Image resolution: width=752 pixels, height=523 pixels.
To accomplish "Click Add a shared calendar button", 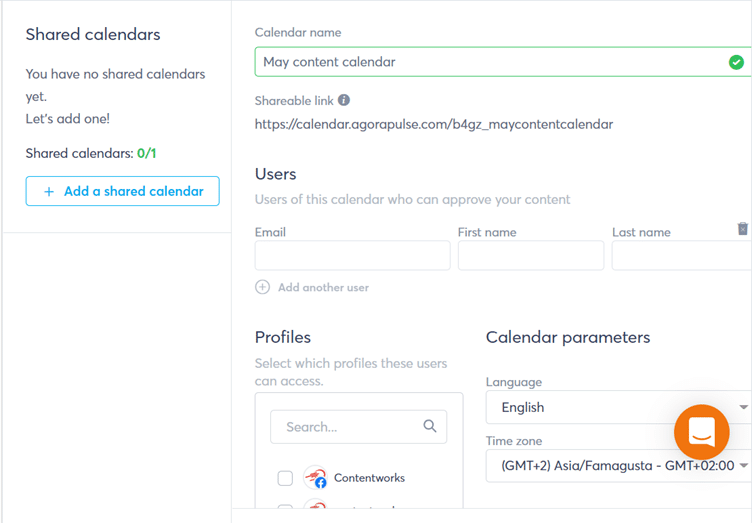I will [x=122, y=191].
